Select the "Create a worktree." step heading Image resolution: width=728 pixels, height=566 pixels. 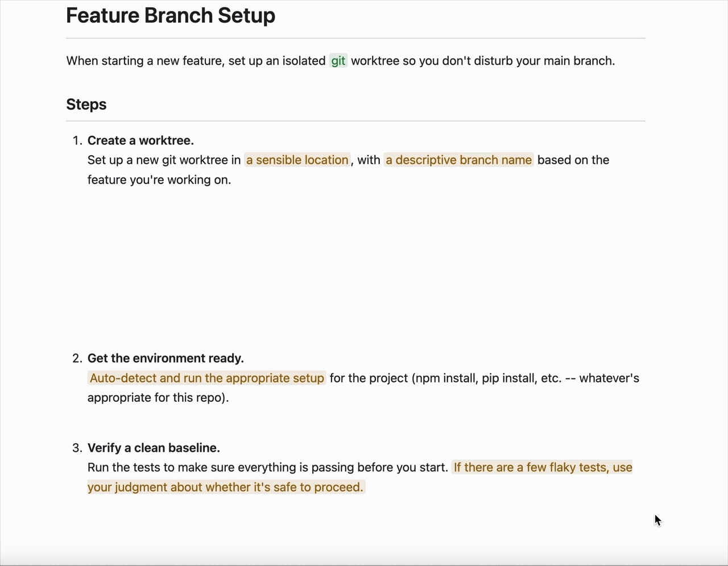coord(140,140)
